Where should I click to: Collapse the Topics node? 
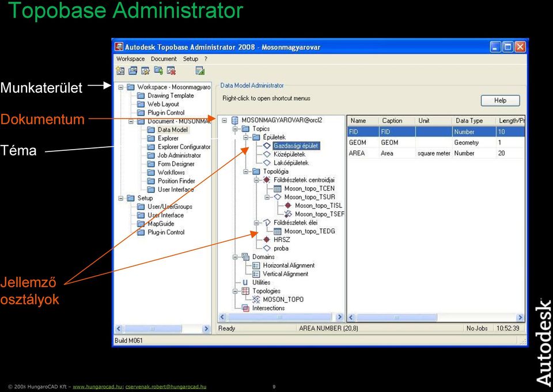[235, 129]
